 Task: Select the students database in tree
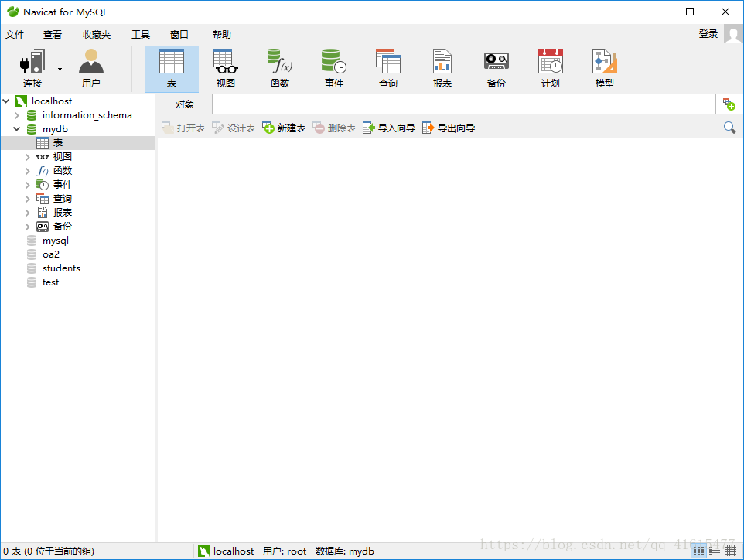(x=61, y=268)
